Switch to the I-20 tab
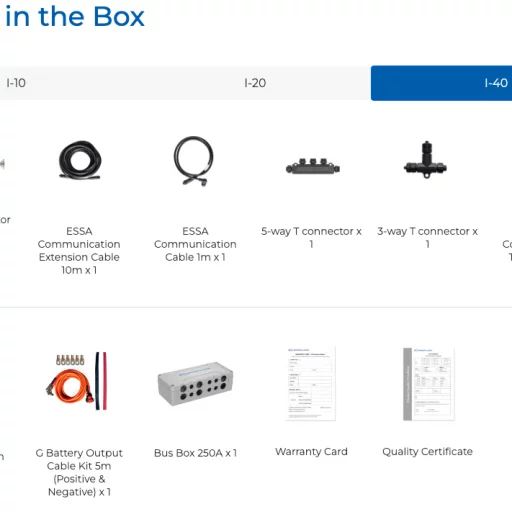Screen dimensions: 512x512 coord(255,83)
